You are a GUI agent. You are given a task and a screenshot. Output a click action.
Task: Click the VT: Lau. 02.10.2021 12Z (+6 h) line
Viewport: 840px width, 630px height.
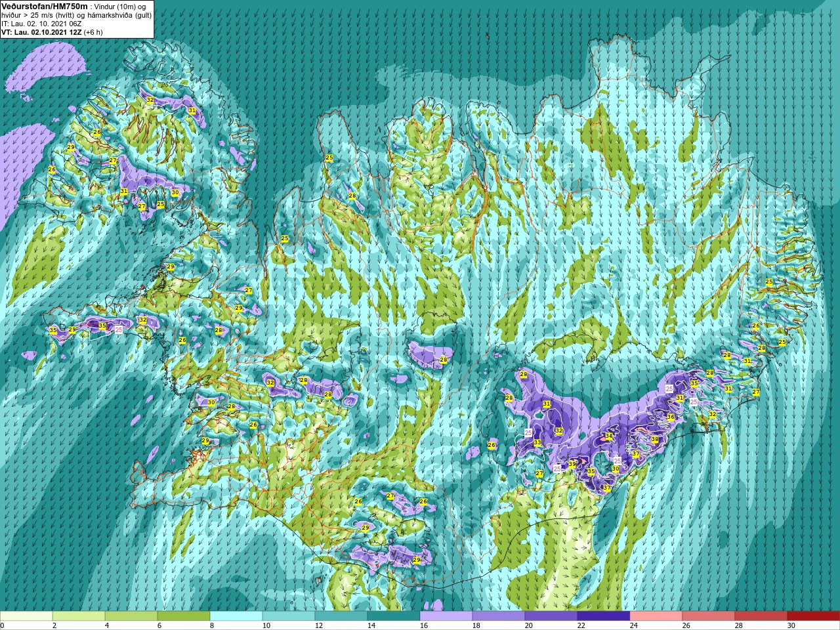[52, 31]
